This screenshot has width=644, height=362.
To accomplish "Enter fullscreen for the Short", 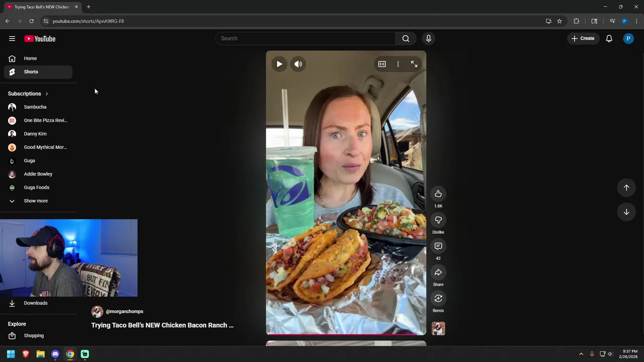I will point(414,64).
